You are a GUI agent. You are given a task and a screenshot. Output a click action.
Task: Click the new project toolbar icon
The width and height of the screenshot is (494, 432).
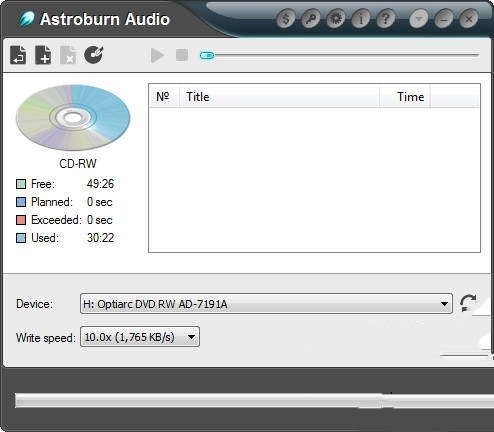click(18, 55)
